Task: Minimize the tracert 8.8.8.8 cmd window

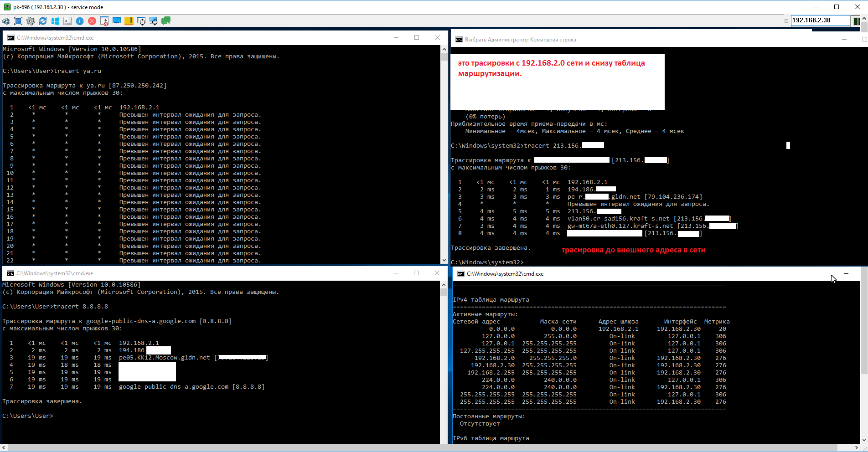Action: [396, 273]
